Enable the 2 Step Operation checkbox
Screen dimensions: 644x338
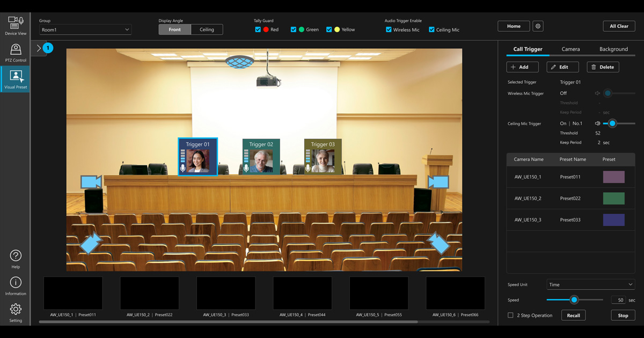coord(511,315)
